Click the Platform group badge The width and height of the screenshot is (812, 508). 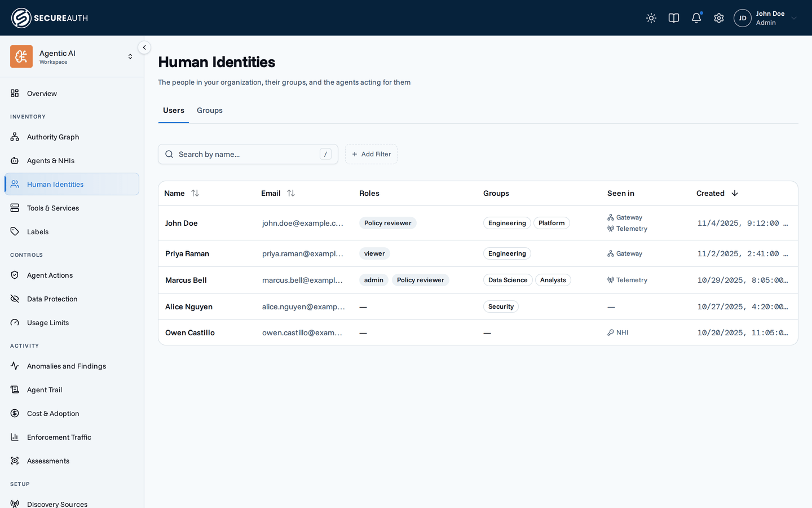click(x=551, y=224)
